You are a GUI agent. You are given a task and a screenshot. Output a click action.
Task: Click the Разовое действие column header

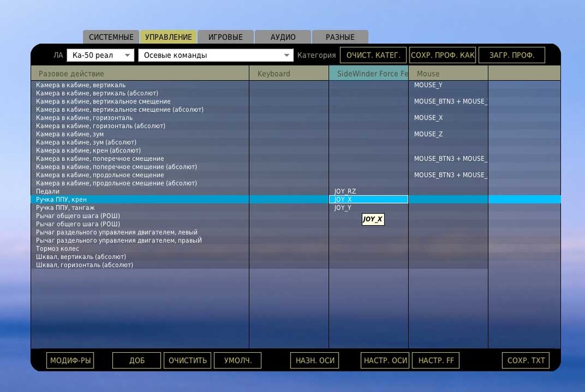coord(140,74)
